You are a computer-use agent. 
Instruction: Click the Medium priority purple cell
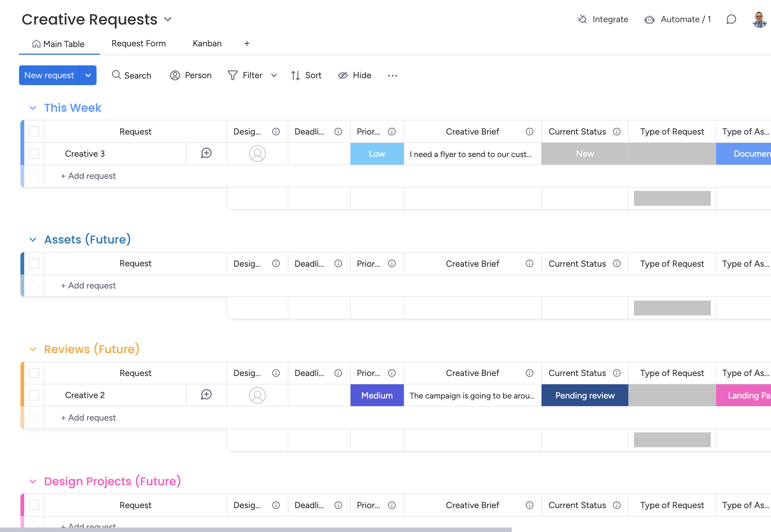pyautogui.click(x=377, y=395)
